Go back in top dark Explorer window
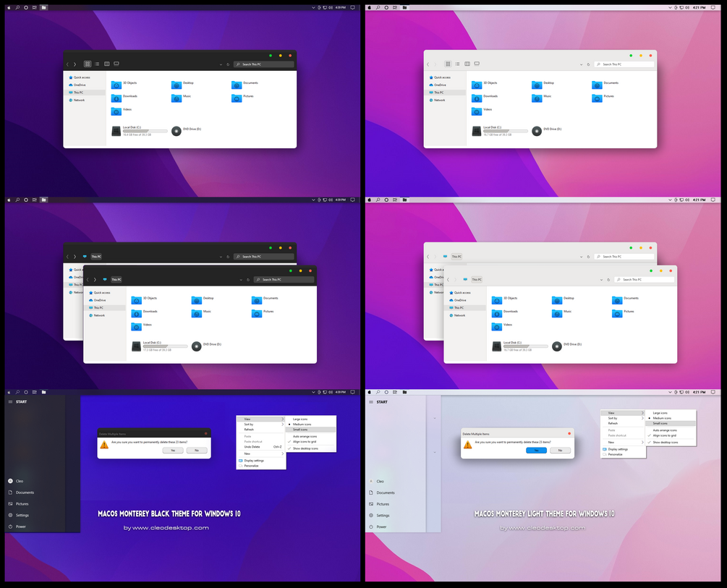 click(x=68, y=64)
